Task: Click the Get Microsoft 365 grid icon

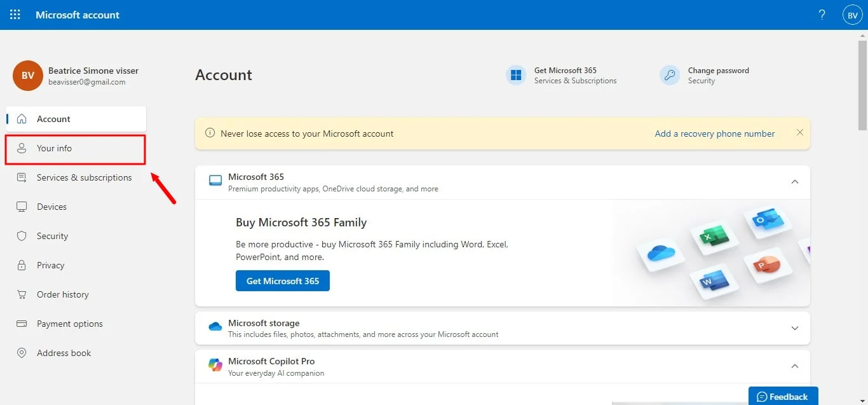Action: pos(516,75)
